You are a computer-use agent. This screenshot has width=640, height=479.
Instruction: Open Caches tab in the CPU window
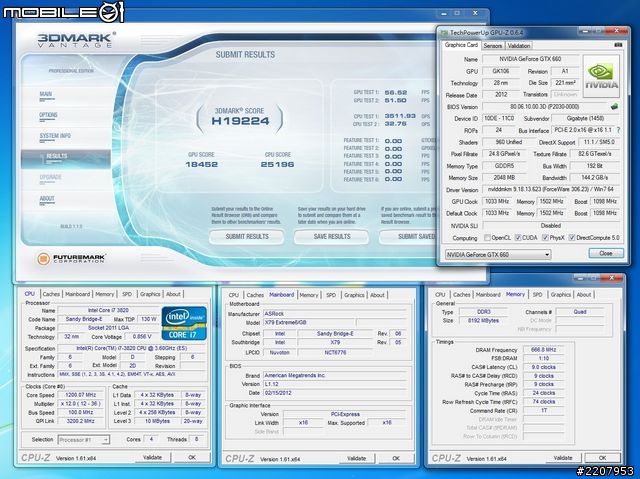(x=51, y=294)
